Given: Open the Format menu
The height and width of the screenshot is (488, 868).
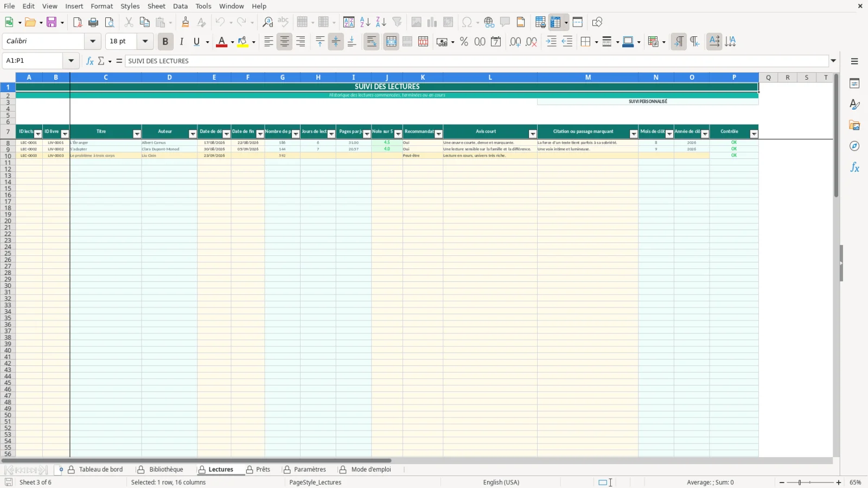Looking at the screenshot, I should point(102,6).
